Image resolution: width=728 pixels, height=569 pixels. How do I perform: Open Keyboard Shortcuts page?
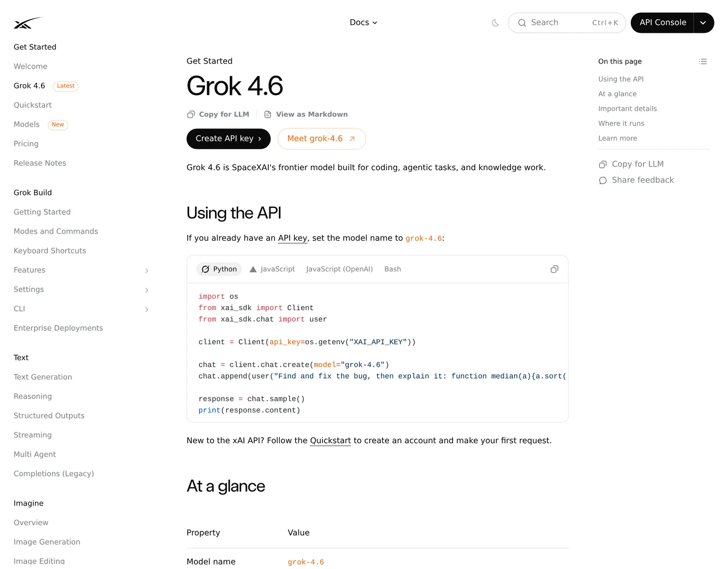pyautogui.click(x=50, y=251)
